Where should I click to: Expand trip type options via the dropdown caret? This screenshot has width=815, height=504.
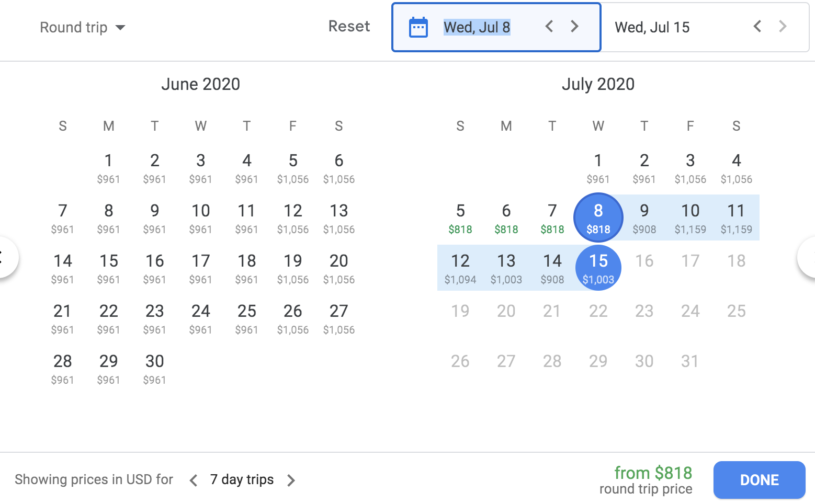(x=121, y=28)
